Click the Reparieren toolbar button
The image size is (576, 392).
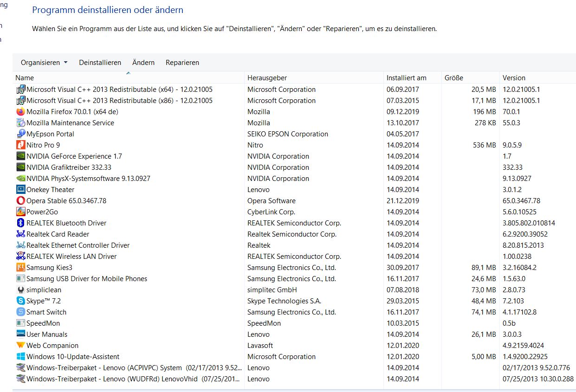point(182,62)
